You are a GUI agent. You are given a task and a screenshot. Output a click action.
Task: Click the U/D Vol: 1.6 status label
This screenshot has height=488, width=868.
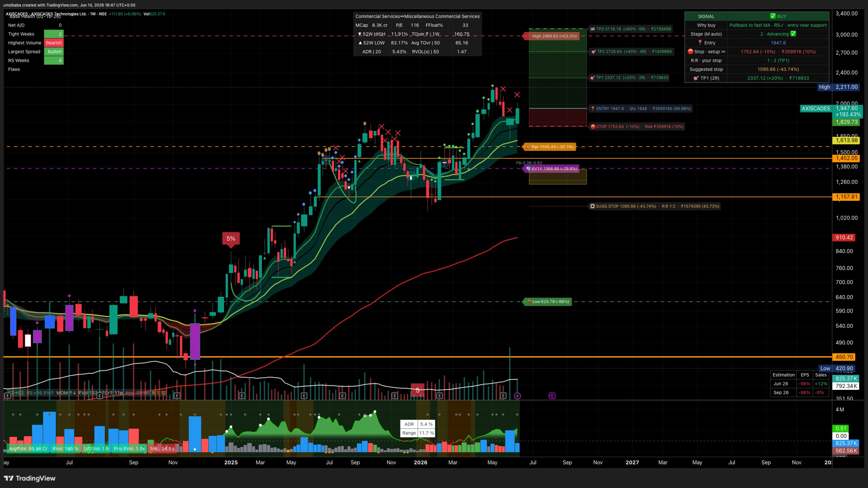[96, 449]
